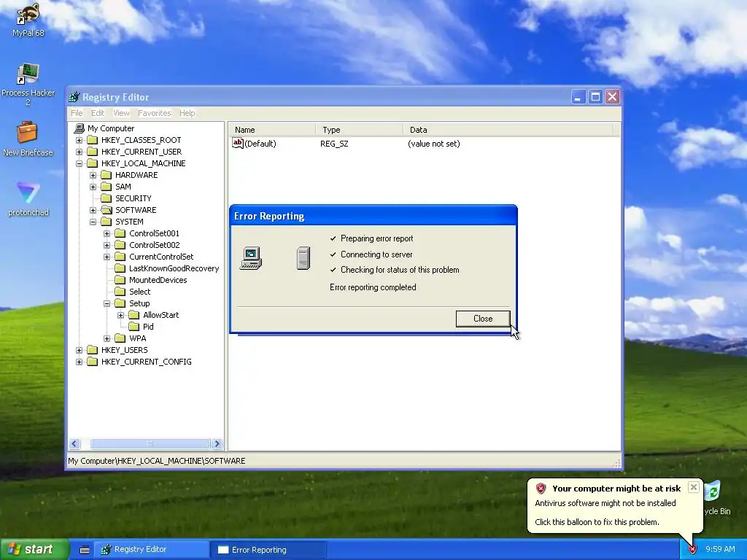Open the Favorites menu in Registry Editor
747x560 pixels.
coord(155,113)
